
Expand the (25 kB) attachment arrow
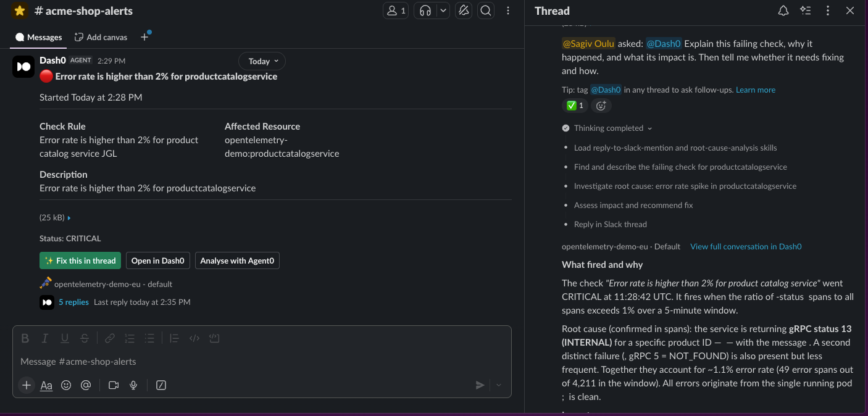click(69, 218)
